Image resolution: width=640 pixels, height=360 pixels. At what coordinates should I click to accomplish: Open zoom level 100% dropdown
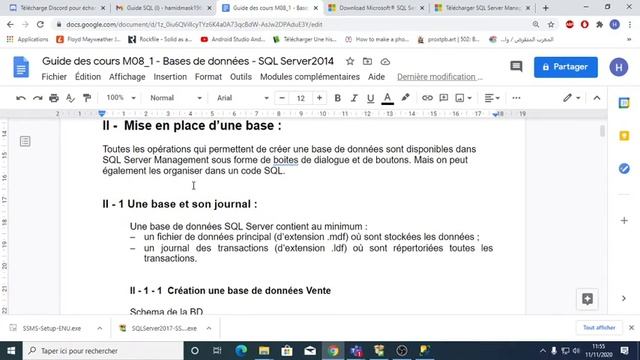point(121,98)
